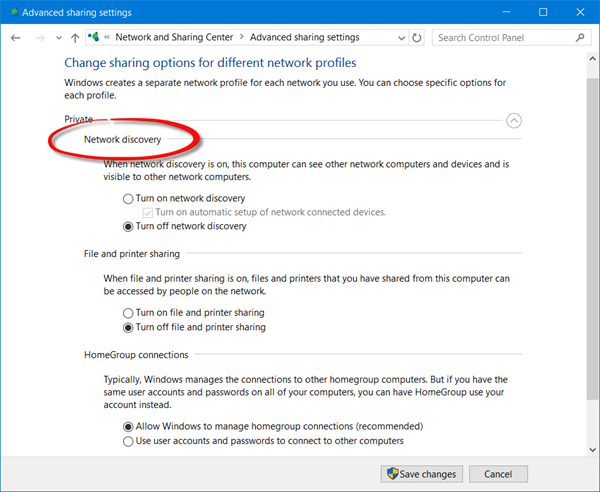Viewport: 600px width, 492px height.
Task: Select Turn off file and printer sharing
Action: tap(128, 327)
